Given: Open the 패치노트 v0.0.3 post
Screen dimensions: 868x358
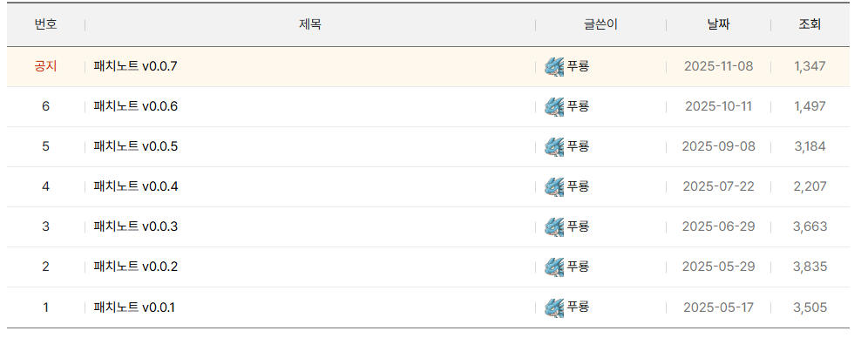Looking at the screenshot, I should [x=136, y=226].
